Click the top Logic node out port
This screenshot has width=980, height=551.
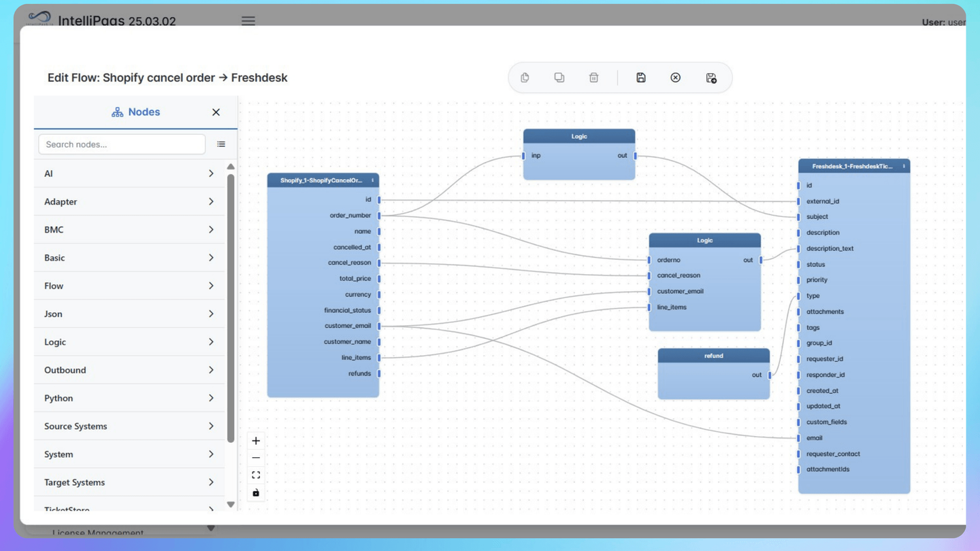click(x=635, y=156)
